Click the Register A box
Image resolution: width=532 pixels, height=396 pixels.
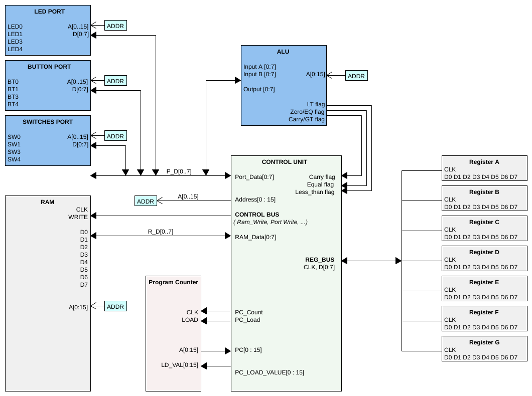point(484,168)
